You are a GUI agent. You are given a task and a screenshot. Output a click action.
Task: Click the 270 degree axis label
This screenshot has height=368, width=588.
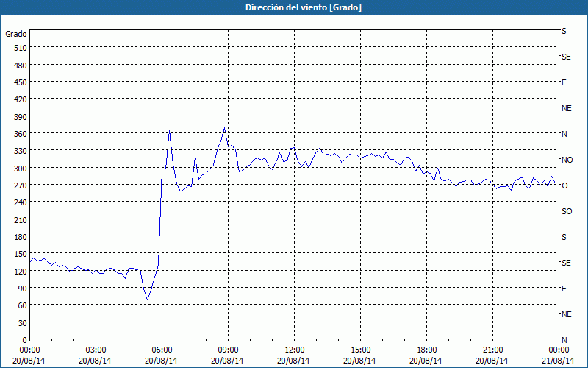[x=21, y=185]
